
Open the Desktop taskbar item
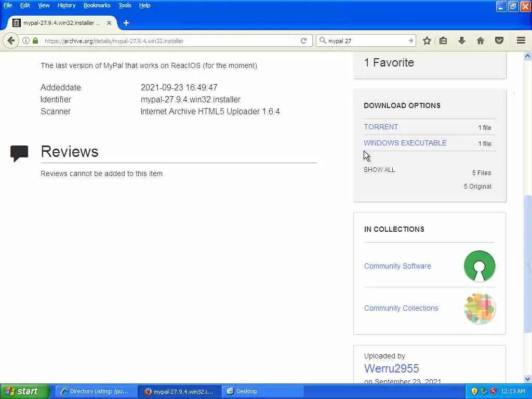(263, 391)
